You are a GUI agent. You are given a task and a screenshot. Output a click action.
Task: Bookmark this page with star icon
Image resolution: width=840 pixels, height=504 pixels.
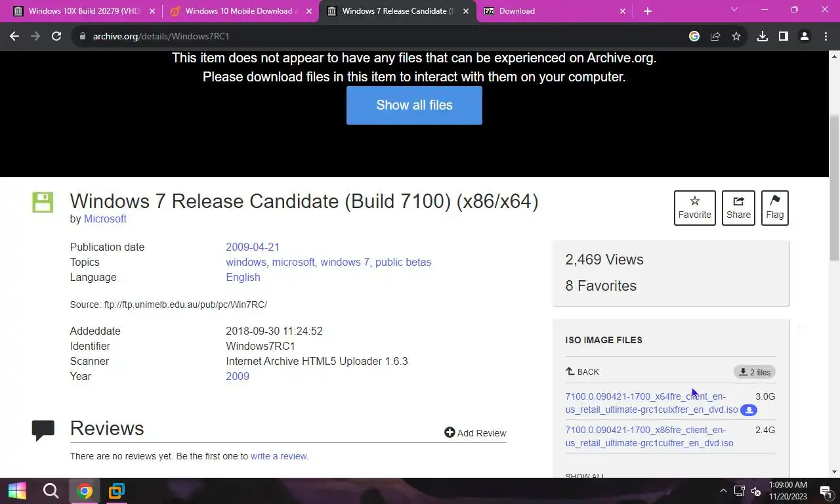point(736,36)
